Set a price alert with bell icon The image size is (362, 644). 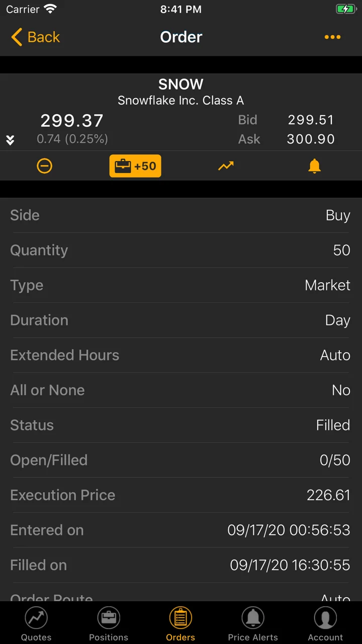(314, 166)
